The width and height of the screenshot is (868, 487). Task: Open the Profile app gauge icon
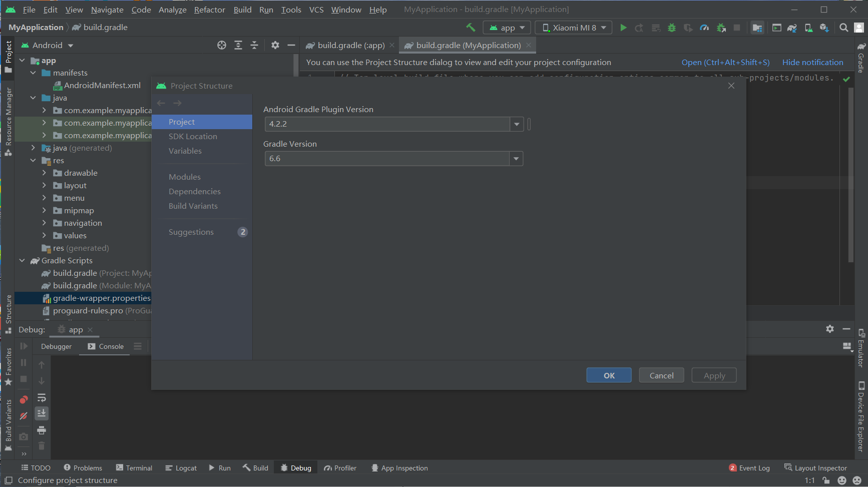point(704,28)
